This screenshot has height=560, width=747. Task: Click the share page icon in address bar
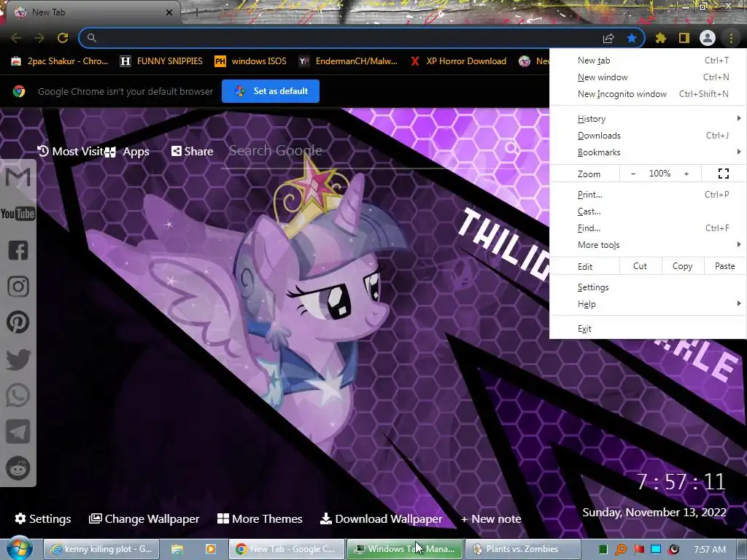(608, 38)
